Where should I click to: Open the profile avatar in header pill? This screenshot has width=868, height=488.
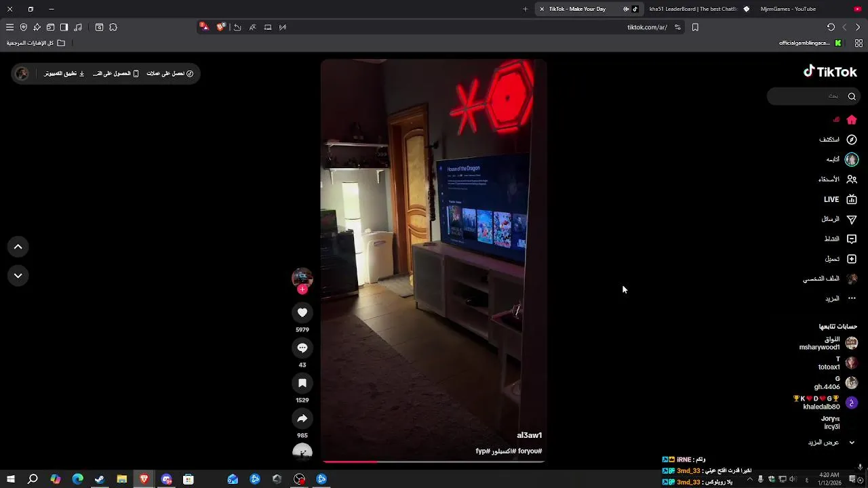[x=22, y=73]
